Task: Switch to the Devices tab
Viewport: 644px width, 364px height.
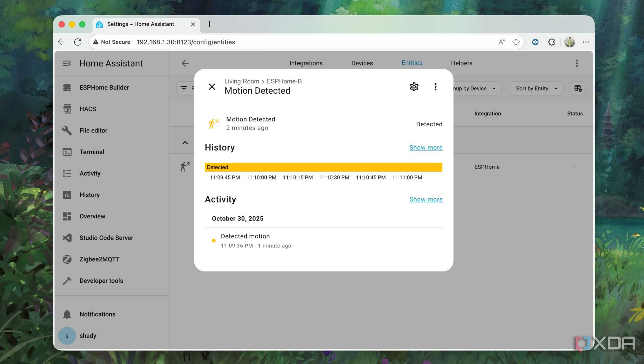Action: point(362,63)
